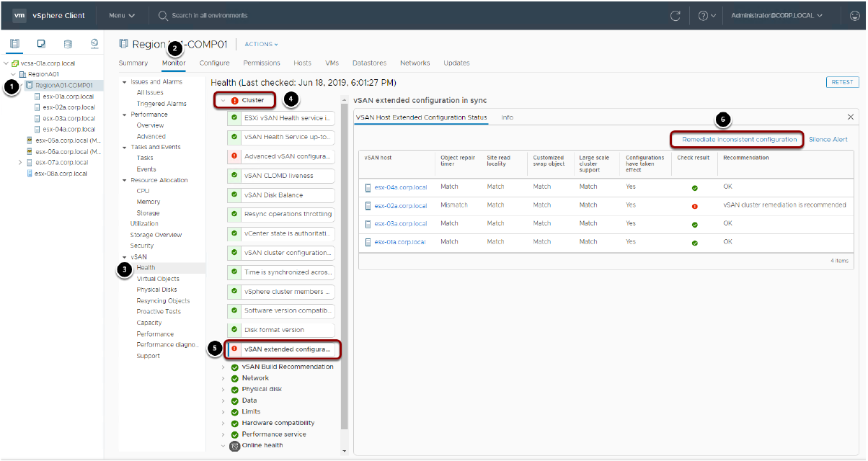
Task: Open the Menu dropdown in the header
Action: point(122,15)
